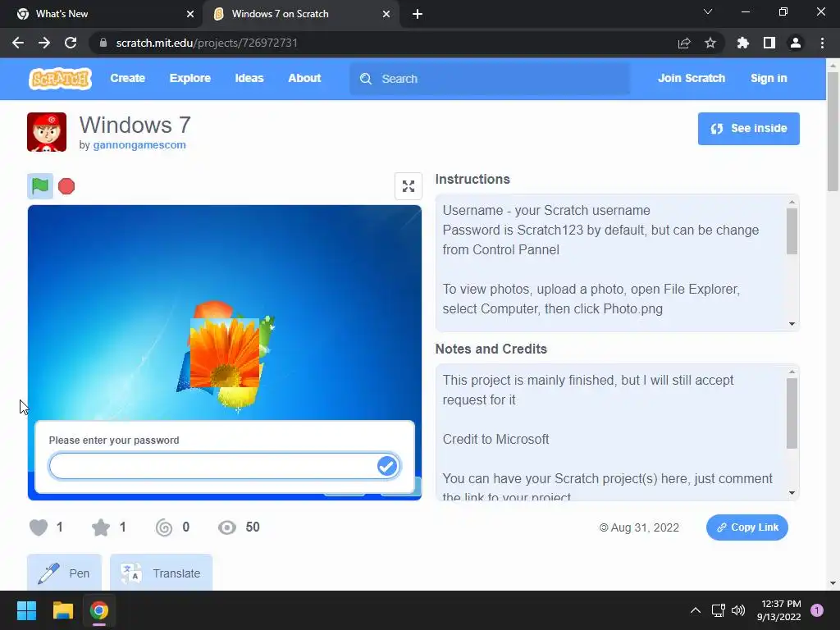
Task: Go back with browser back arrow
Action: tap(18, 43)
